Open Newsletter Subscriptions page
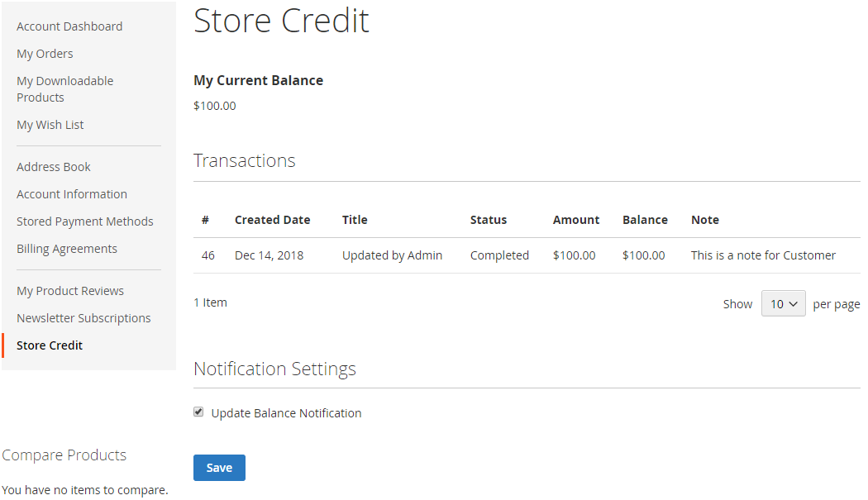Viewport: 868px width, 500px height. point(83,318)
